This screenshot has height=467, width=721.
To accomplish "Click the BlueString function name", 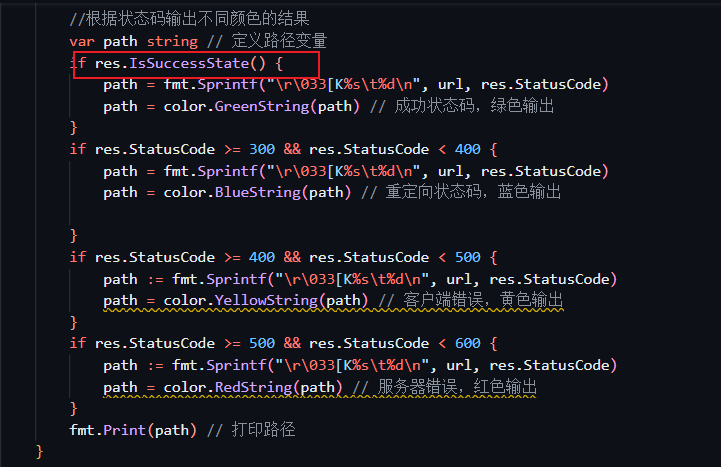I will [x=258, y=192].
